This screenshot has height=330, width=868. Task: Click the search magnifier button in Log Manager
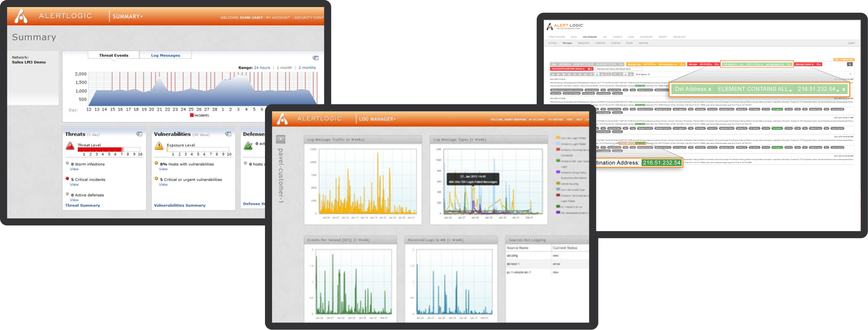(x=850, y=64)
